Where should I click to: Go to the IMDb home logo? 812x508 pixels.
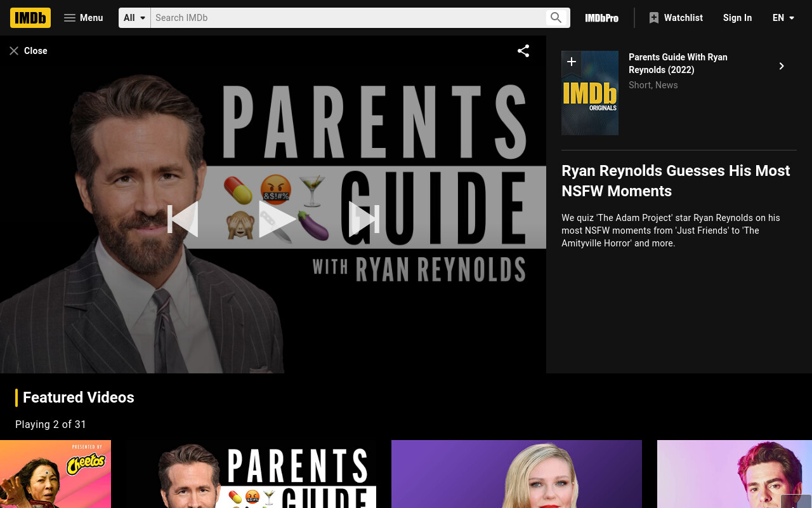point(30,18)
